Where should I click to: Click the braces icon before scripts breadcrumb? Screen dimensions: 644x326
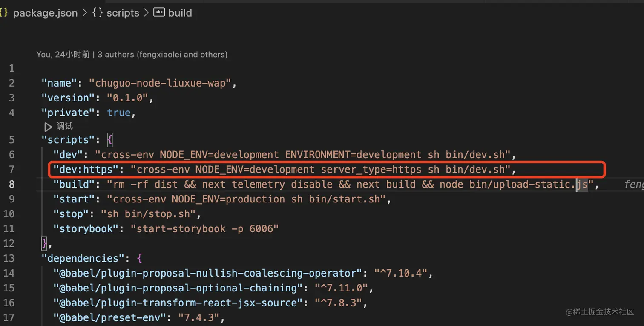(98, 13)
